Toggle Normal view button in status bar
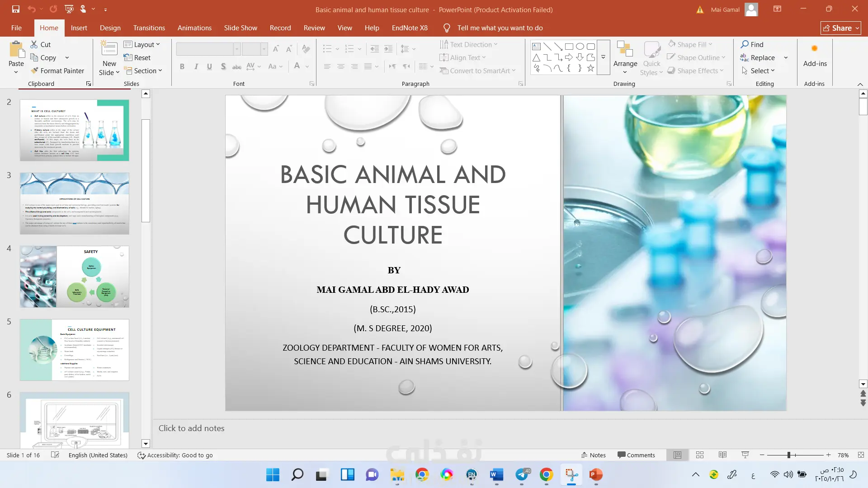Viewport: 868px width, 488px height. pos(677,455)
